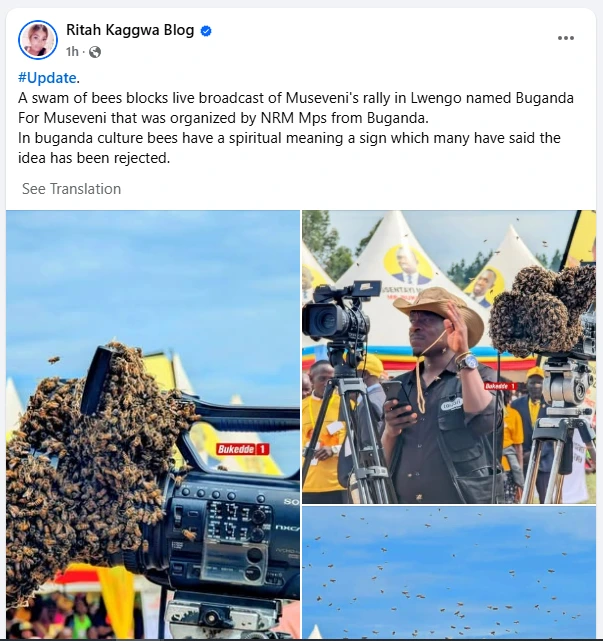Click the bee swarm on the right camera
Image resolution: width=603 pixels, height=641 pixels.
(542, 309)
